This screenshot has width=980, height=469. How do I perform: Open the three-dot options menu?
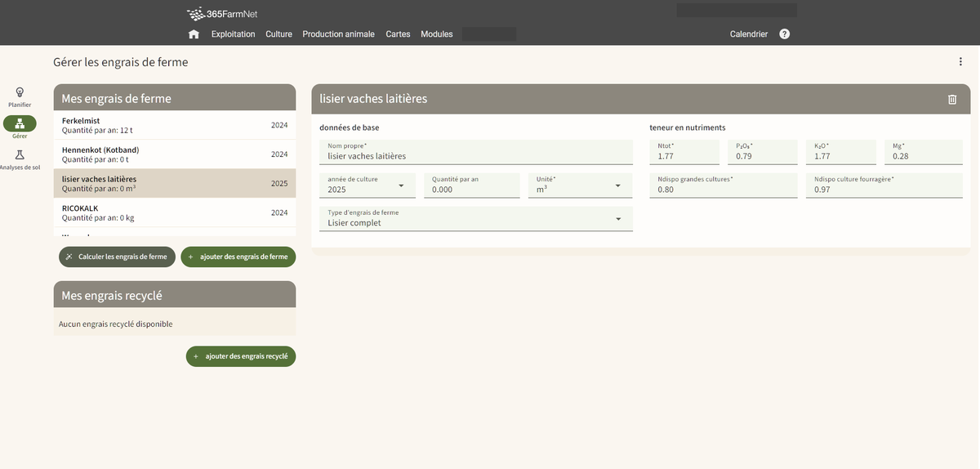[x=960, y=62]
